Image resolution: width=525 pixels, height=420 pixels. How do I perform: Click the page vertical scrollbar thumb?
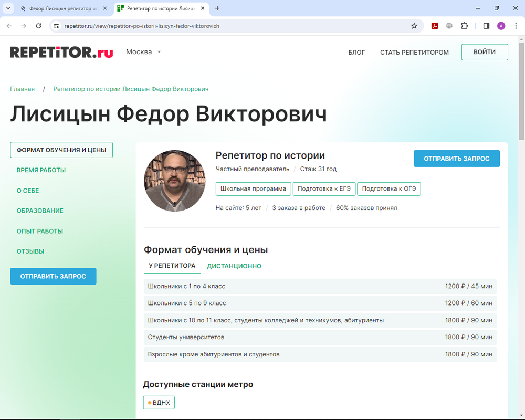click(522, 91)
